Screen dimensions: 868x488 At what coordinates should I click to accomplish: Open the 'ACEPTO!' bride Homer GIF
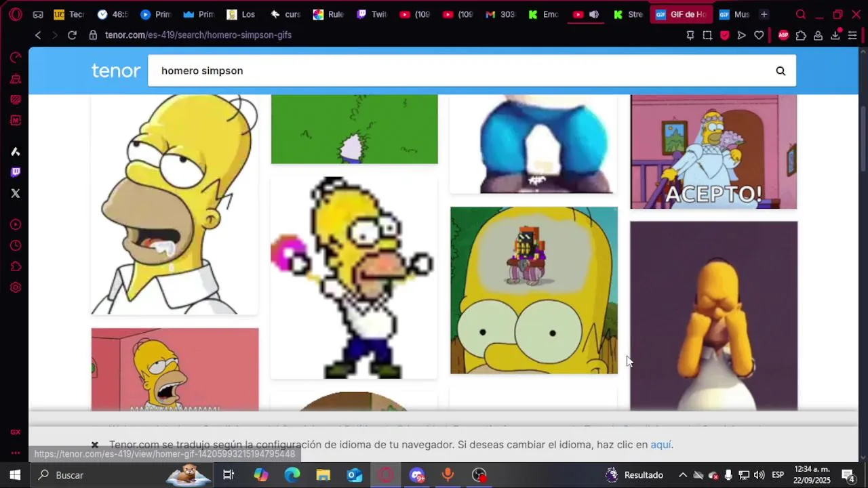713,152
